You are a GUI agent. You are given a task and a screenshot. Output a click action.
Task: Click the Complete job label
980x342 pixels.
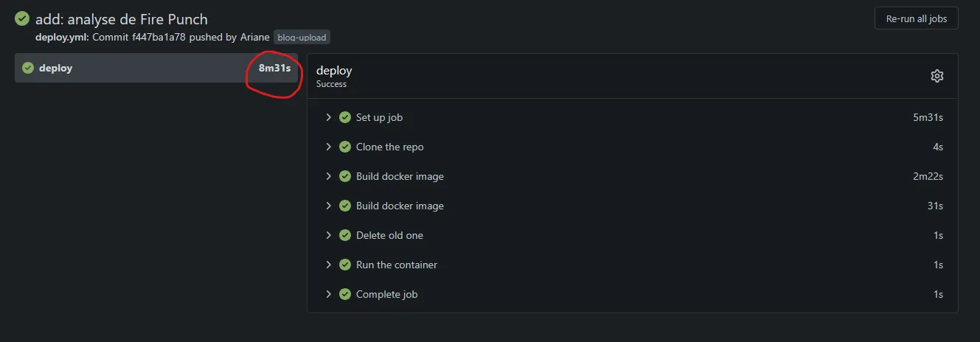point(386,294)
